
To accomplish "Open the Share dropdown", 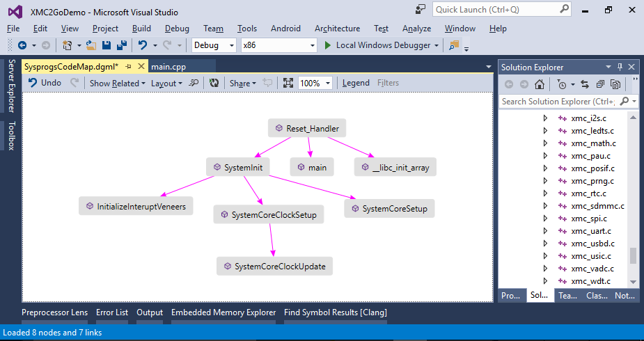I will [x=243, y=83].
